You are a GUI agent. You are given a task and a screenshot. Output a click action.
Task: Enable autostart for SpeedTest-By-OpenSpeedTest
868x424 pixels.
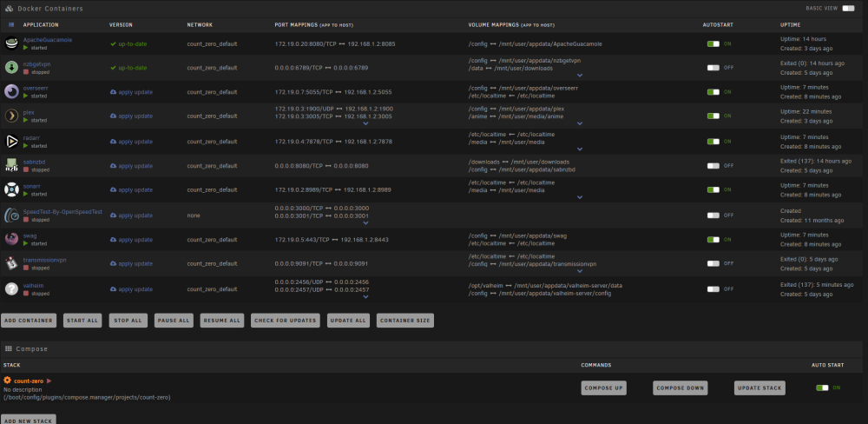click(713, 215)
